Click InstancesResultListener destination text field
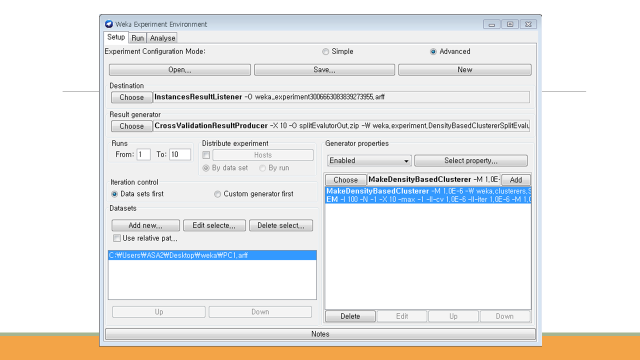Viewport: 640px width, 360px height. pos(341,97)
